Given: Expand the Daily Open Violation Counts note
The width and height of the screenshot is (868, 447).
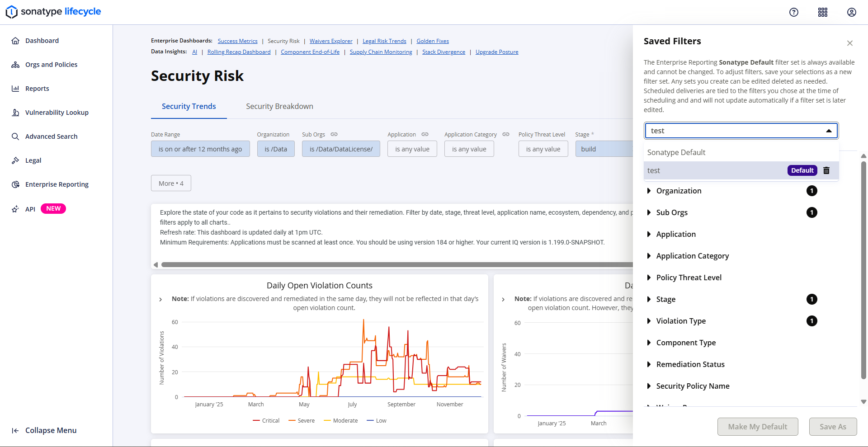Looking at the screenshot, I should coord(160,299).
